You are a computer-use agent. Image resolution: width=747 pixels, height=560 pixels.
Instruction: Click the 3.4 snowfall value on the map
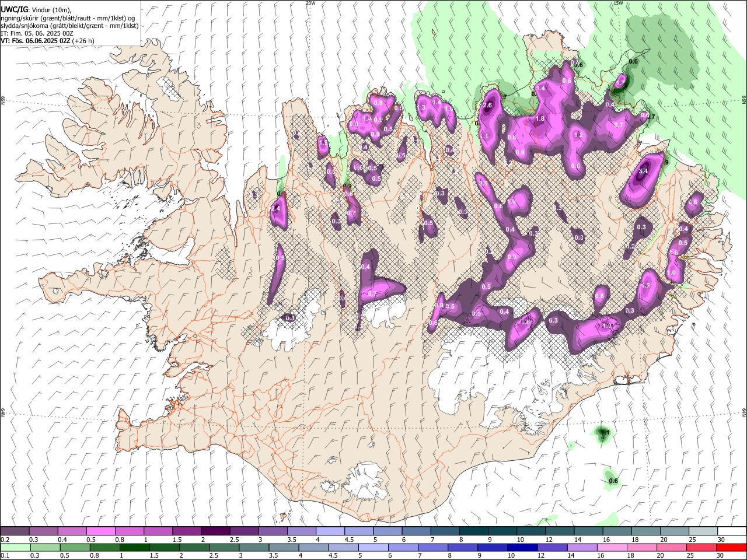click(x=644, y=171)
